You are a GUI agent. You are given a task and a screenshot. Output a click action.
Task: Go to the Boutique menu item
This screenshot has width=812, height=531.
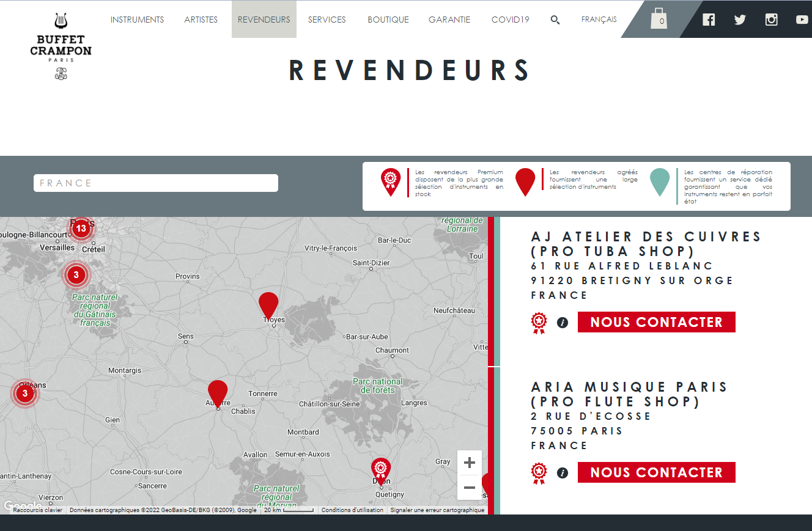(388, 20)
